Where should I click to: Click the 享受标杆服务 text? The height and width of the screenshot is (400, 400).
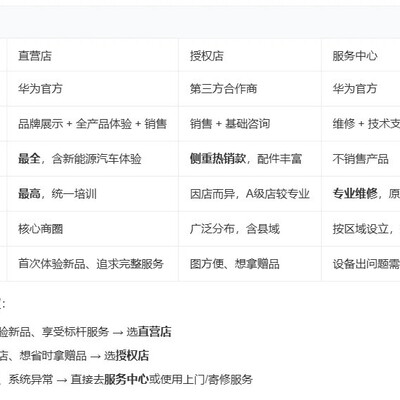point(75,332)
